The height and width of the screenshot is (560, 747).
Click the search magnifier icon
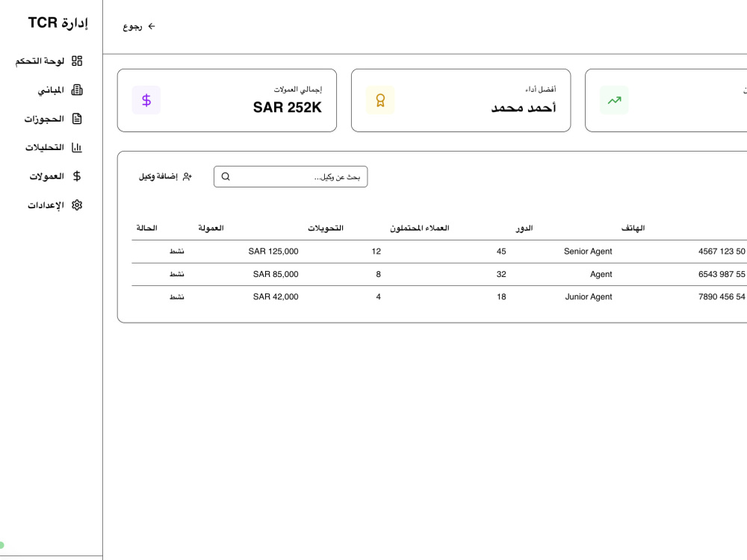point(226,177)
